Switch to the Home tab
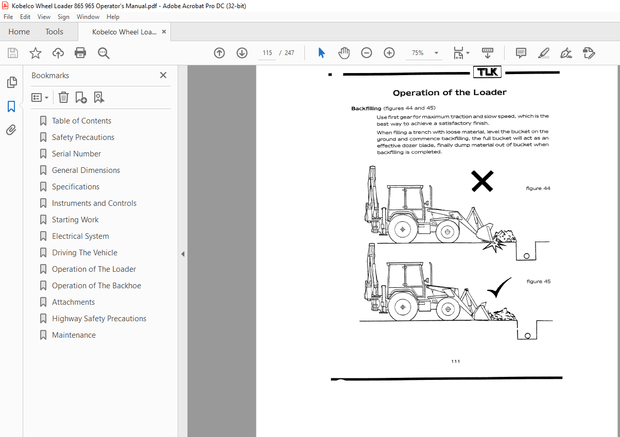The width and height of the screenshot is (620, 437). pos(19,32)
